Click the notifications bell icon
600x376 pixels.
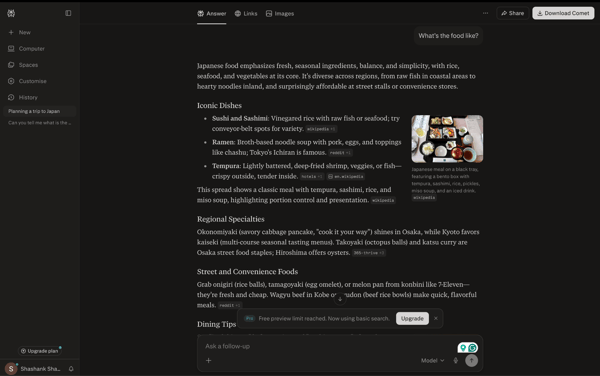[71, 369]
